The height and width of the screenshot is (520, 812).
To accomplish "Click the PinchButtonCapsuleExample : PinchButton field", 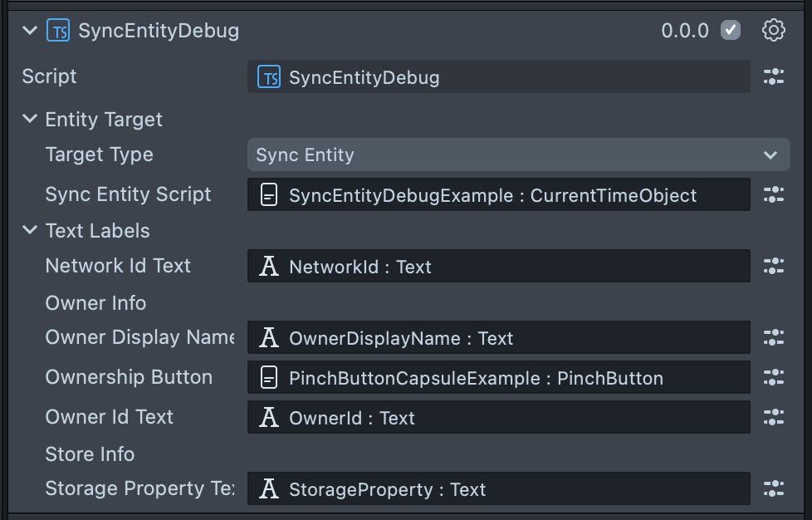I will pyautogui.click(x=498, y=378).
